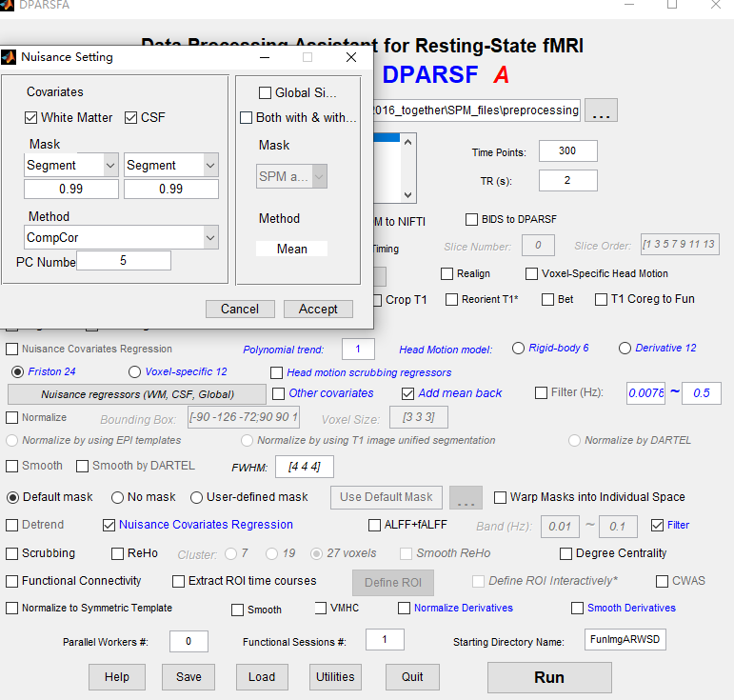Uncheck the White Matter covariate checkbox
734x700 pixels.
30,117
